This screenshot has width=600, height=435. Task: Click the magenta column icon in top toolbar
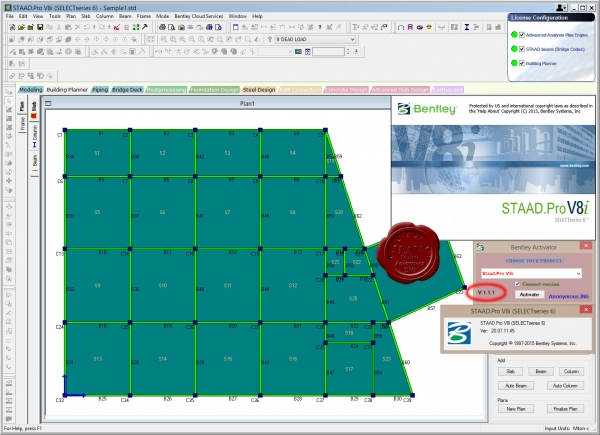410,27
